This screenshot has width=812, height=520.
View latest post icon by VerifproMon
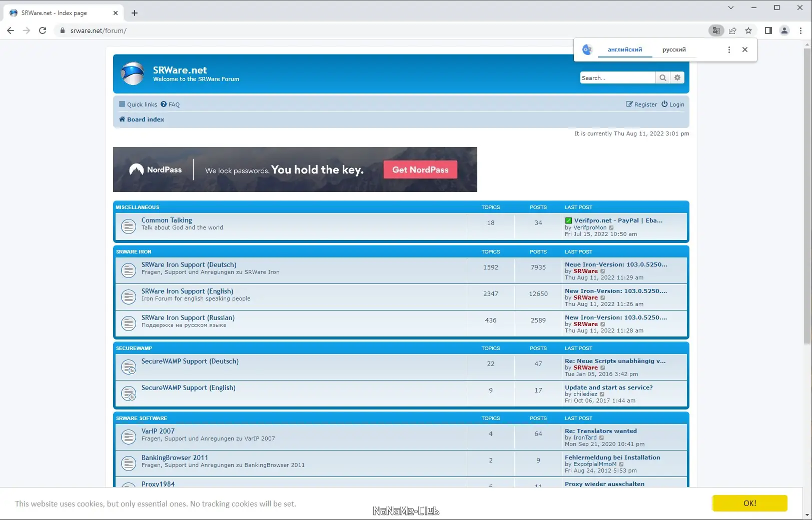point(611,227)
